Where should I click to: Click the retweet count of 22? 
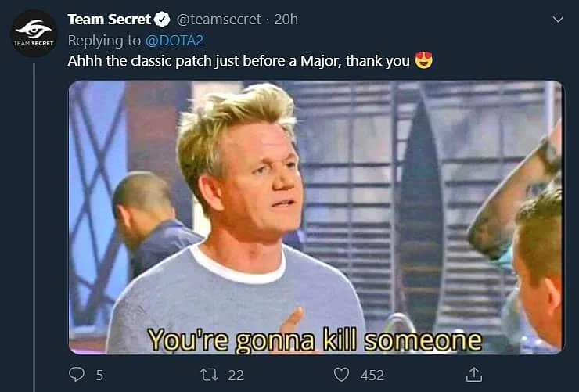(x=236, y=376)
